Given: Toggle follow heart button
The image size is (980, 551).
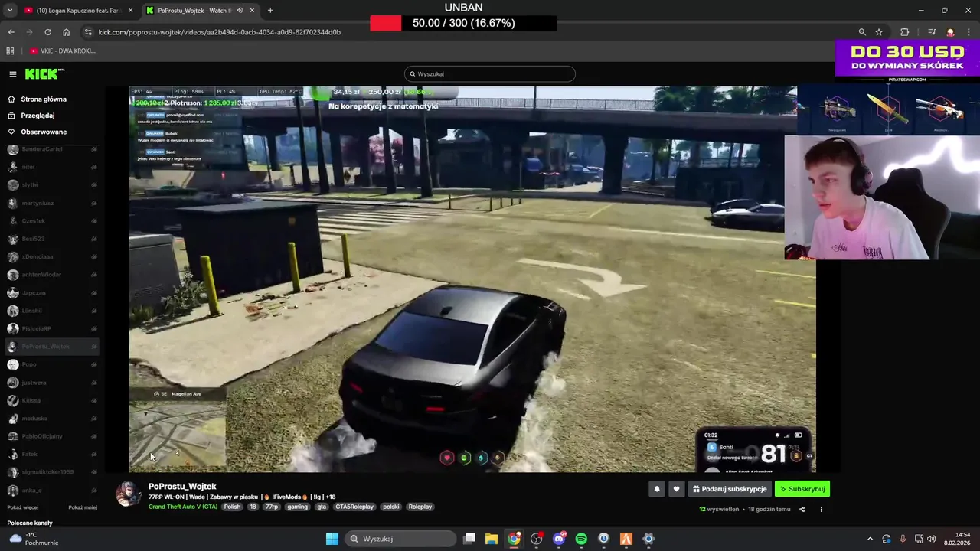Looking at the screenshot, I should (x=676, y=489).
